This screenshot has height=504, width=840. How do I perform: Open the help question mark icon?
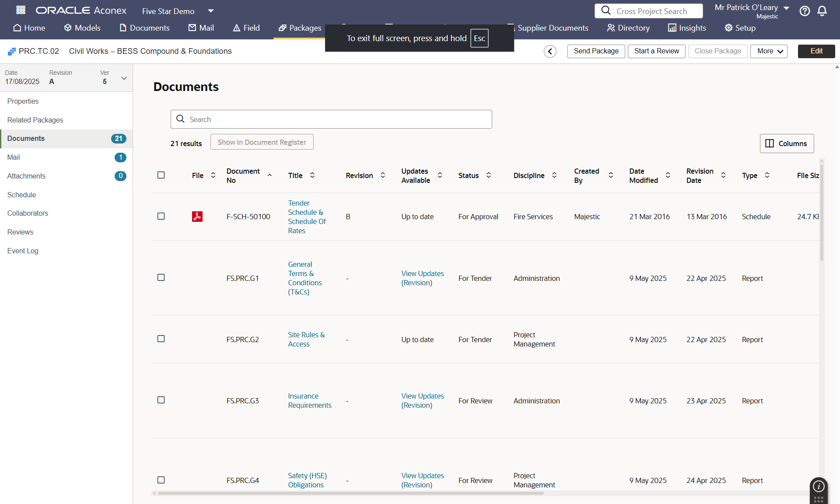[x=805, y=11]
